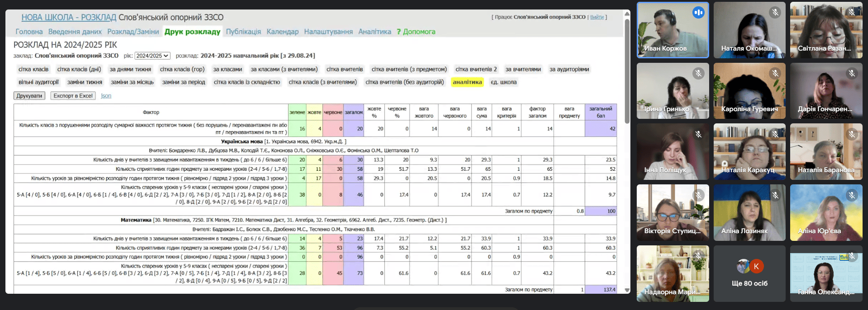Viewport: 868px width, 310px height.
Task: Open the year dropdown showing 2024/2025
Action: tap(153, 56)
